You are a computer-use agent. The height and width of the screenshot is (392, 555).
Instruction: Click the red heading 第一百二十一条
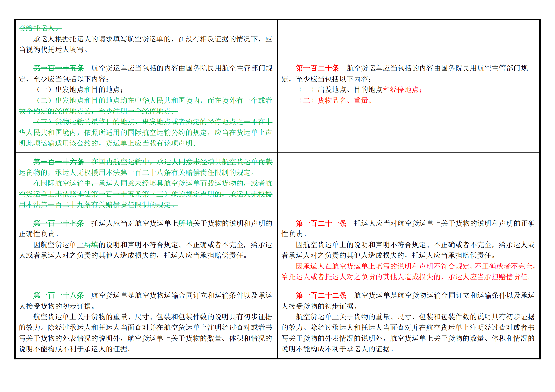(321, 223)
